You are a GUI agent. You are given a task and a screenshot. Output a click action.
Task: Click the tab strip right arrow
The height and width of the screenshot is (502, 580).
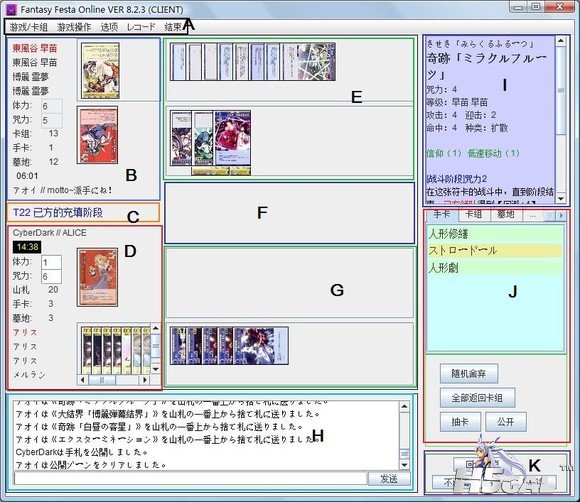coord(562,216)
